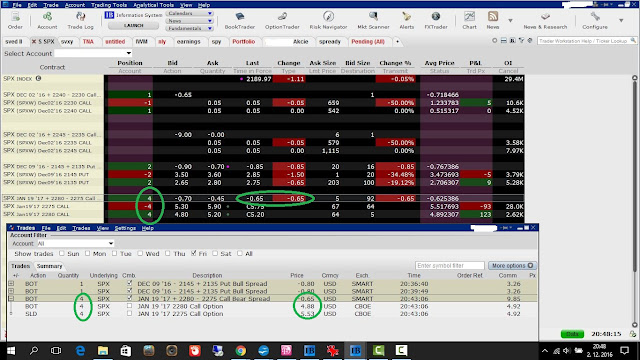Click the LAUNCH button
This screenshot has width=640, height=360.
[x=133, y=25]
